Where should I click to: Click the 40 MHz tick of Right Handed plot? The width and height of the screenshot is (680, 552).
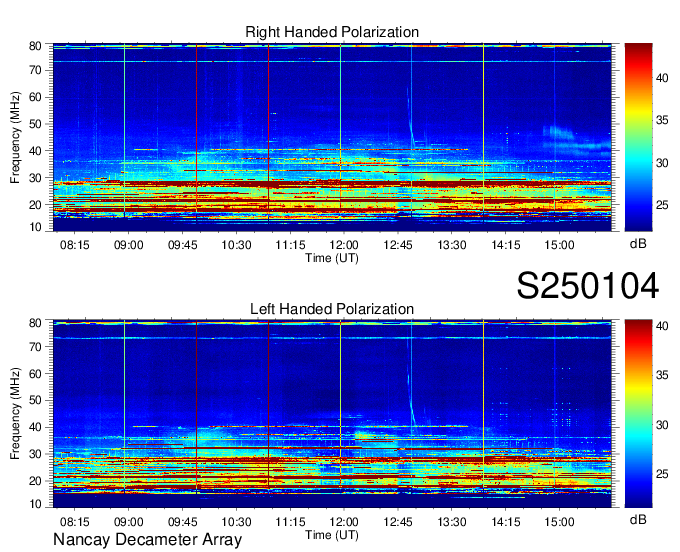pos(35,151)
